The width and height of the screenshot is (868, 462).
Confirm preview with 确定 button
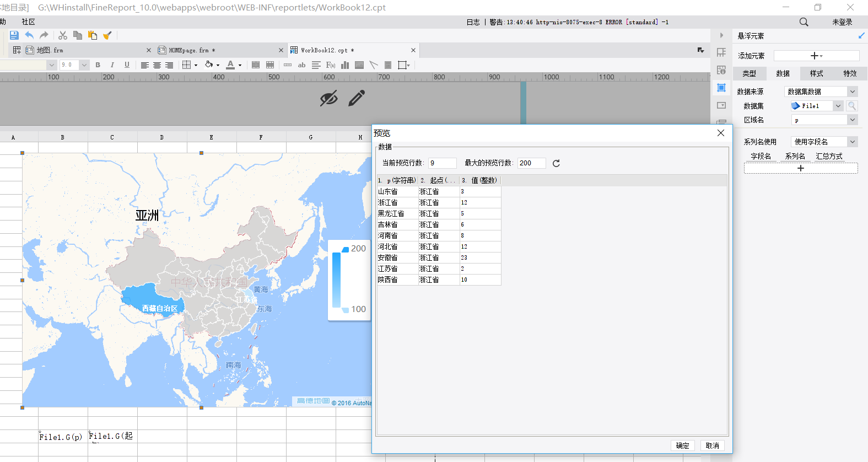point(682,445)
